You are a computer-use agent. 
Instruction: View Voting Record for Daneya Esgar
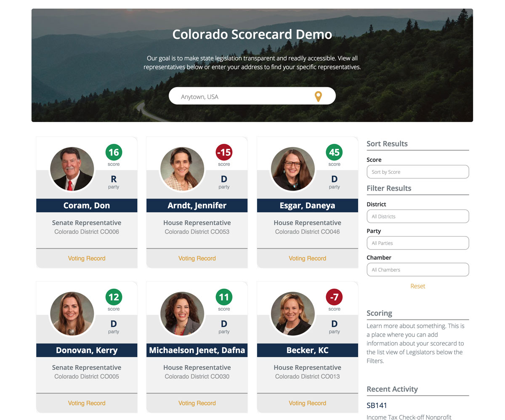click(x=307, y=258)
